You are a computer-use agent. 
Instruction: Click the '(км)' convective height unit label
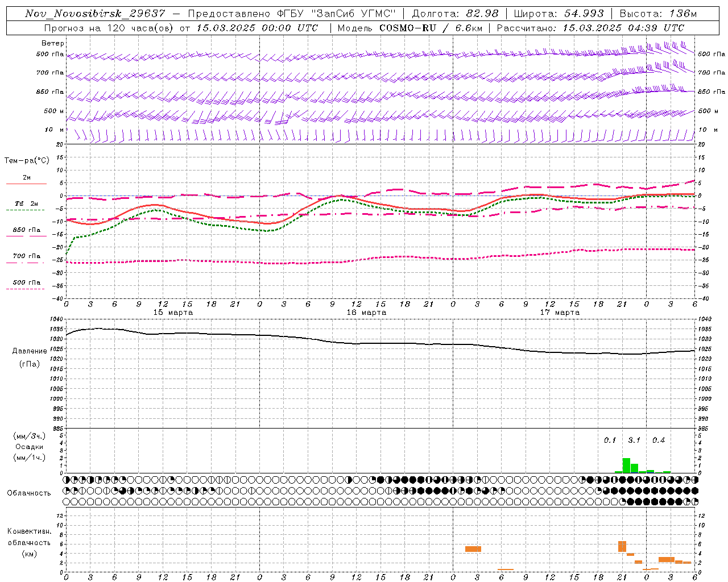[29, 554]
